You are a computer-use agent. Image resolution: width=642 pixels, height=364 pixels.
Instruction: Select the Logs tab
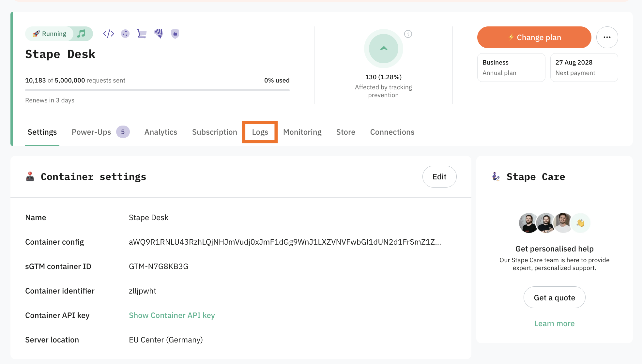pos(260,132)
